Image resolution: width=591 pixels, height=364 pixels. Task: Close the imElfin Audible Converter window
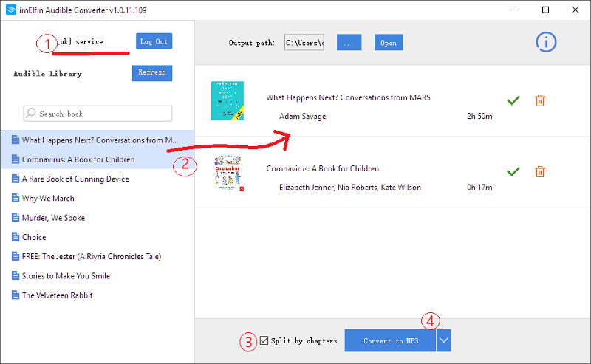[575, 10]
